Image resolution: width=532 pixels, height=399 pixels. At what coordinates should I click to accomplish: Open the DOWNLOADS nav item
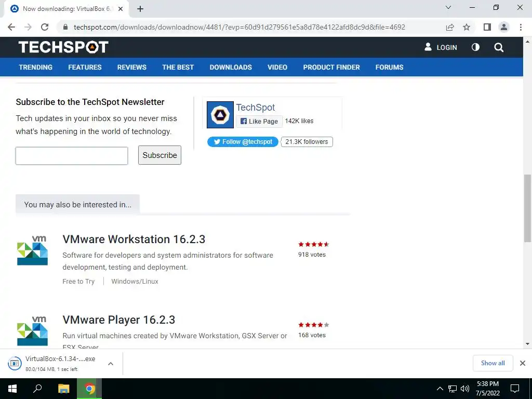click(231, 67)
